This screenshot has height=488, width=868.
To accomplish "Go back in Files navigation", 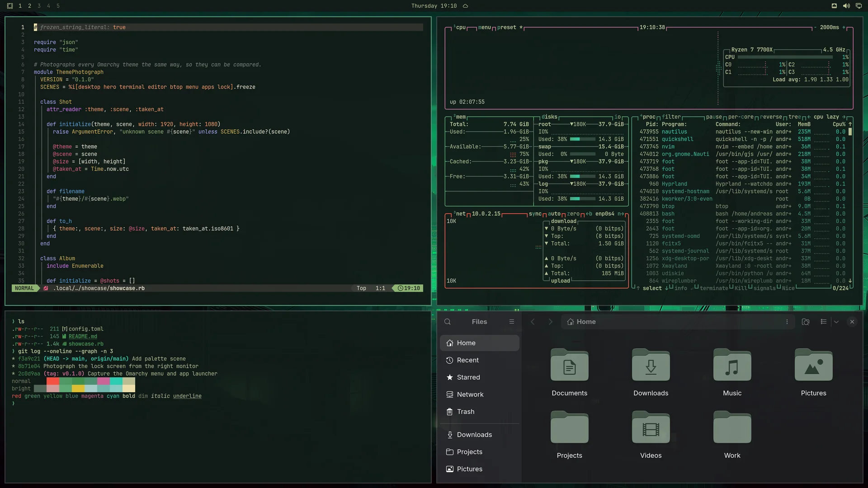I will point(533,322).
